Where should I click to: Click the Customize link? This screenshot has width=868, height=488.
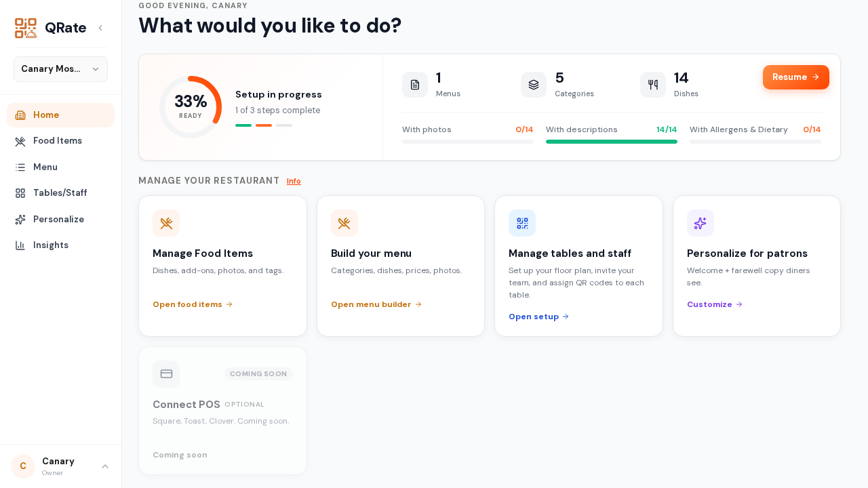pos(715,304)
